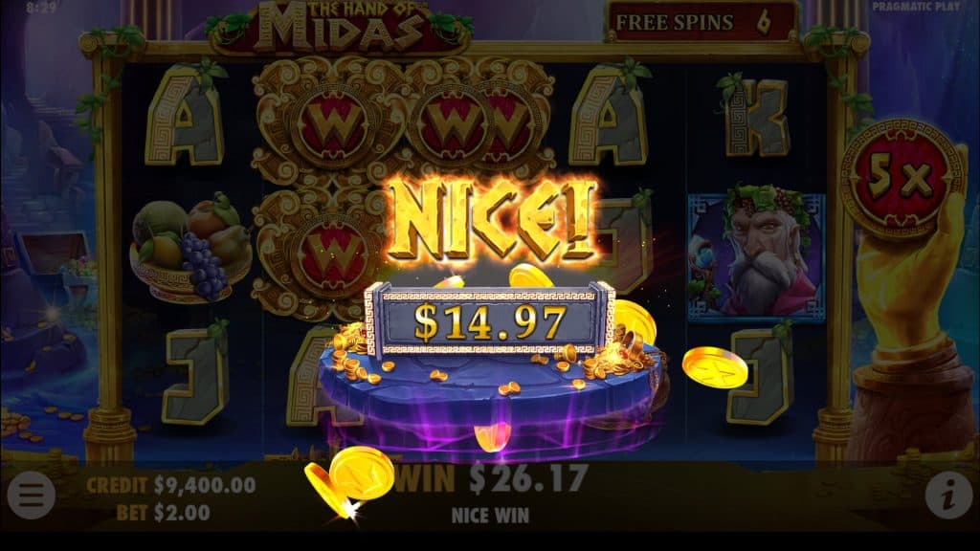Click the A symbol in the fourth reel
The height and width of the screenshot is (551, 980).
point(610,115)
